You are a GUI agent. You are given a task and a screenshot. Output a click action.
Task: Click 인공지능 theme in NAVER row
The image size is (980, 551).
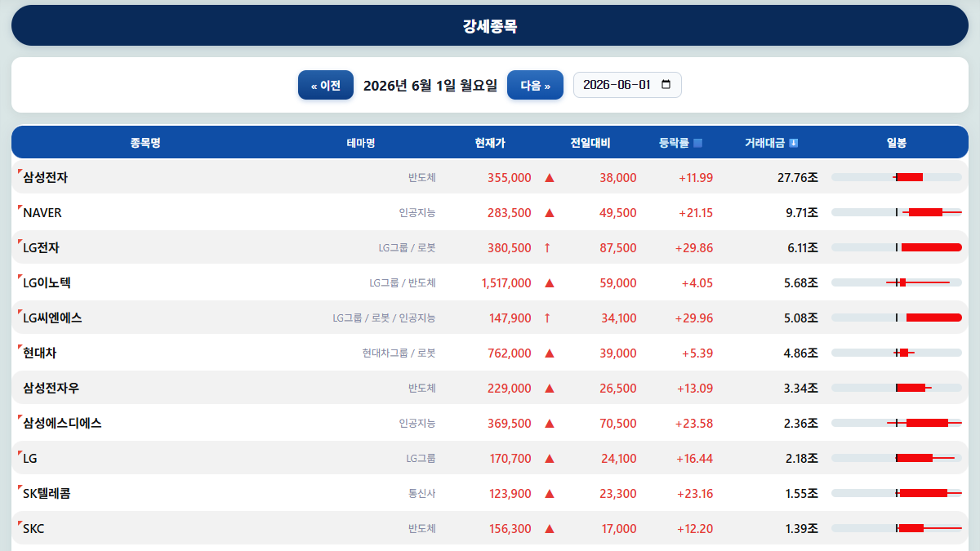point(417,212)
